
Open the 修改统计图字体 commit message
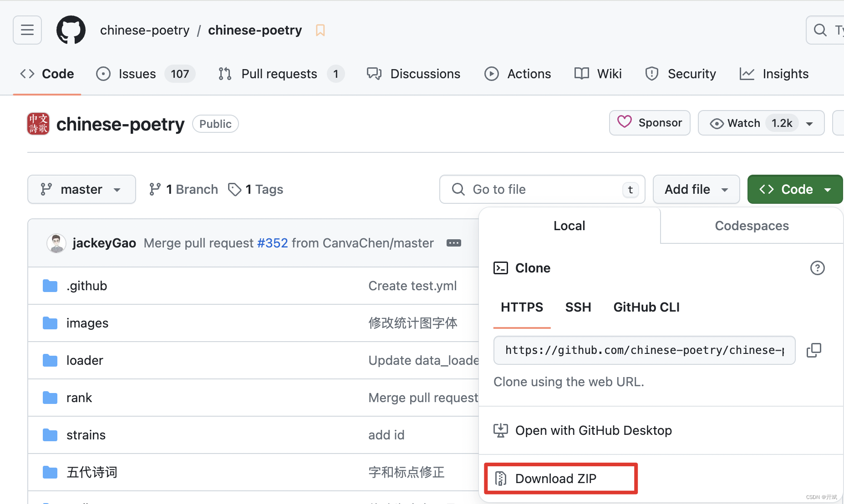click(x=413, y=323)
